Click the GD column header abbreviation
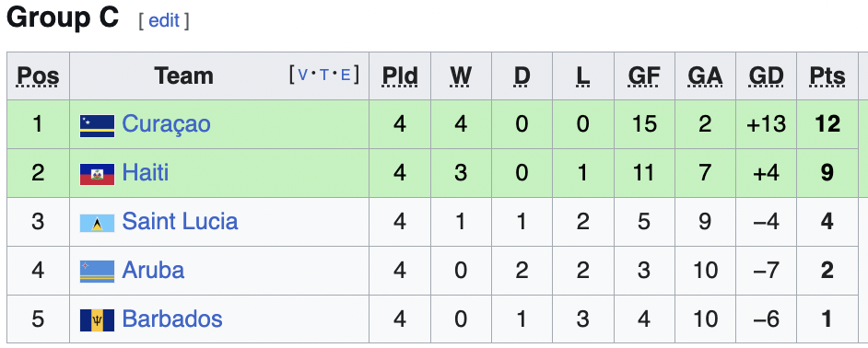Image resolution: width=868 pixels, height=348 pixels. [766, 76]
